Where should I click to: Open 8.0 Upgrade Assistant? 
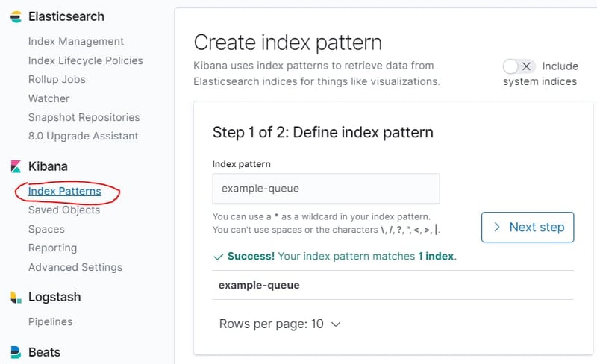83,136
